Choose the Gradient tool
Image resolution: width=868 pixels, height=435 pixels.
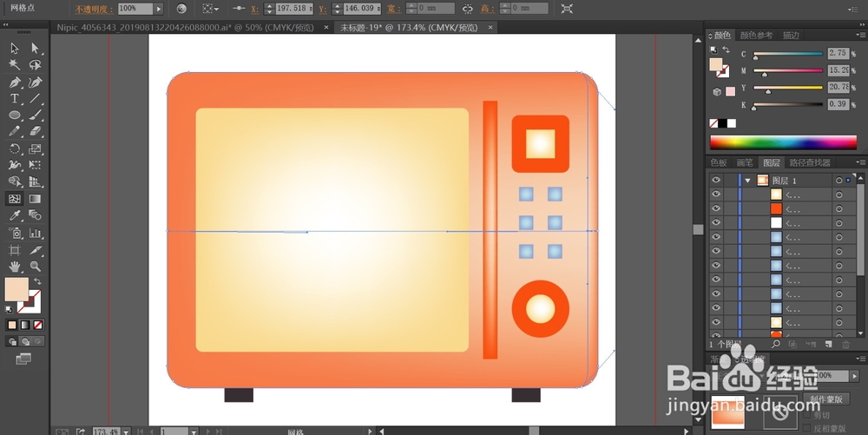tap(36, 199)
